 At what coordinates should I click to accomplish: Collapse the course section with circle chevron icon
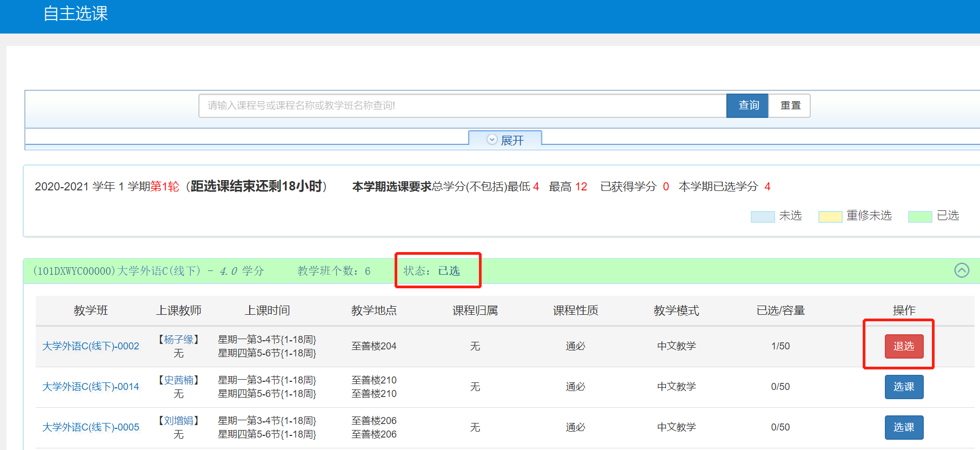click(962, 270)
